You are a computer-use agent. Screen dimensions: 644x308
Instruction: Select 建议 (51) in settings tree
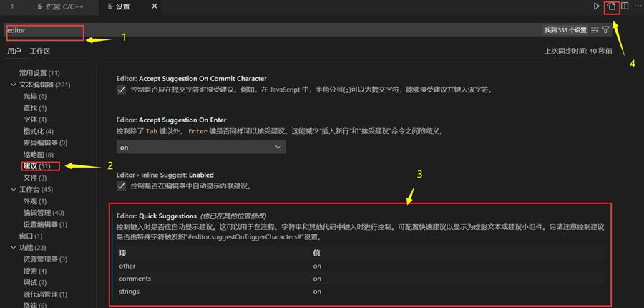(35, 166)
